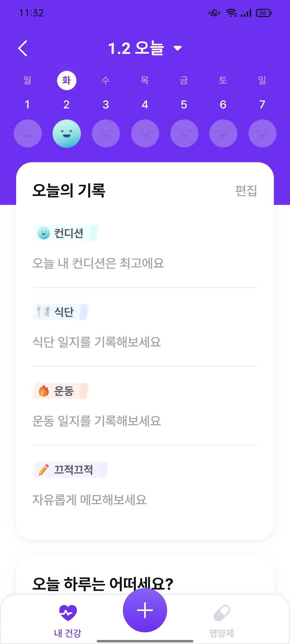Select the mood face under day 3
Image resolution: width=290 pixels, height=644 pixels.
pos(106,133)
